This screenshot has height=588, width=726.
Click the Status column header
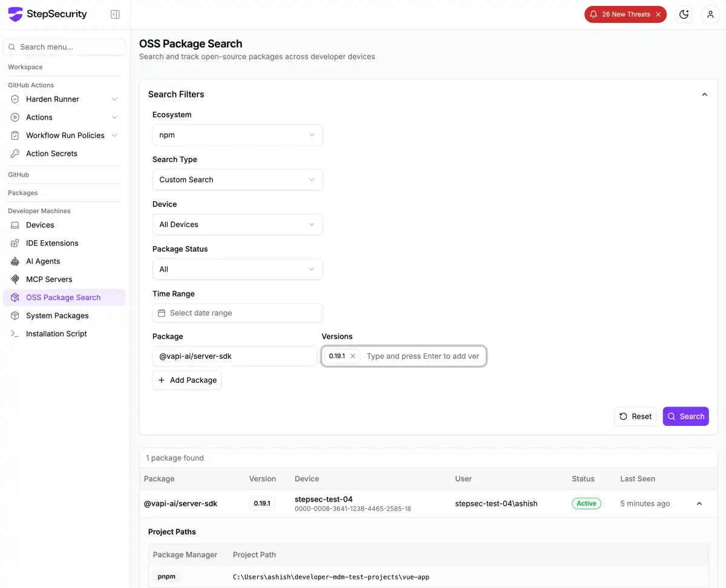(x=583, y=479)
